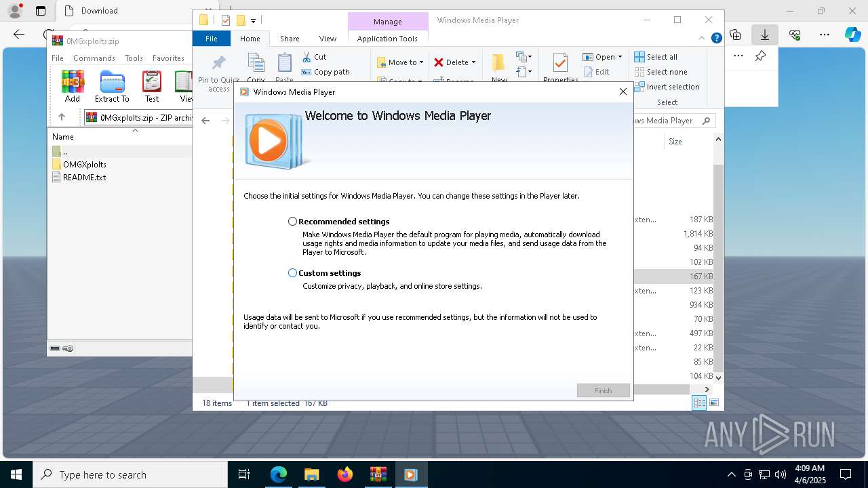The height and width of the screenshot is (488, 868).
Task: Open the WinRAR Favorites menu
Action: 168,58
